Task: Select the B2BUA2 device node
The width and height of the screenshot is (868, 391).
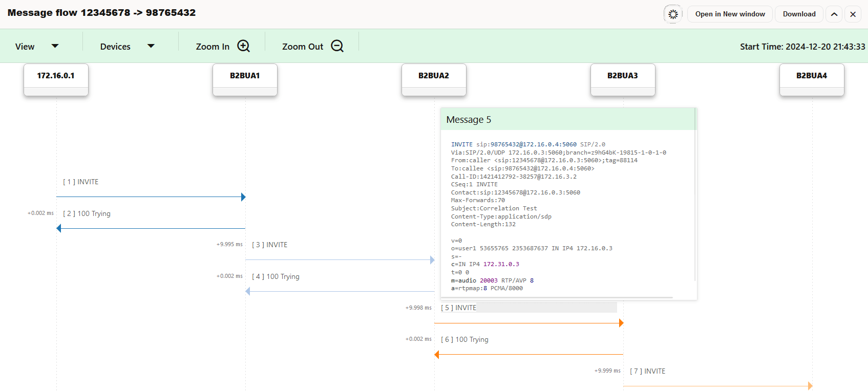Action: tap(434, 80)
